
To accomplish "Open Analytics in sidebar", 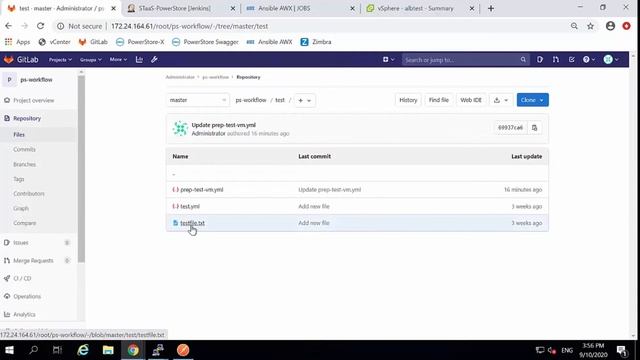I will [24, 315].
